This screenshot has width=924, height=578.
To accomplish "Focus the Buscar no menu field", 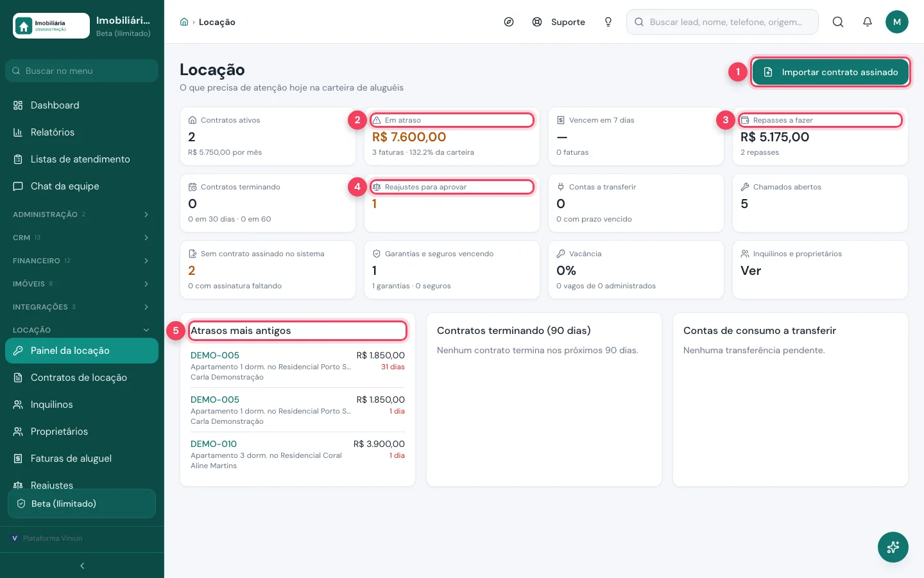I will 81,71.
